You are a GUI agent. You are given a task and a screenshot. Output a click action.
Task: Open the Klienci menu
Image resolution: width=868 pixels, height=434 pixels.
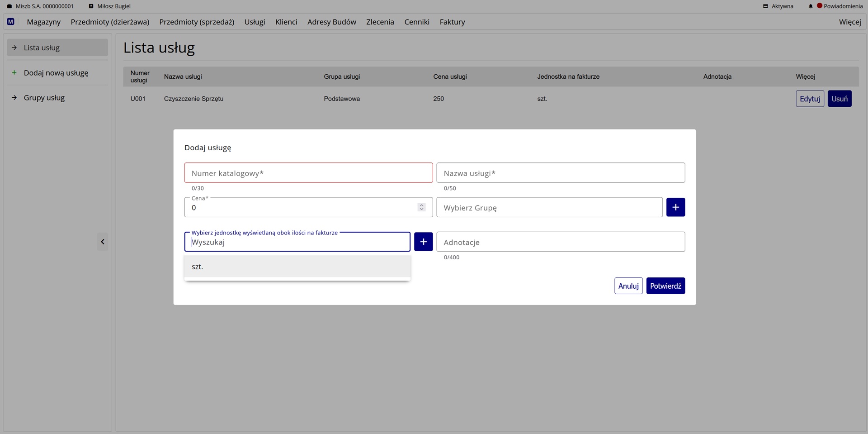pos(286,22)
